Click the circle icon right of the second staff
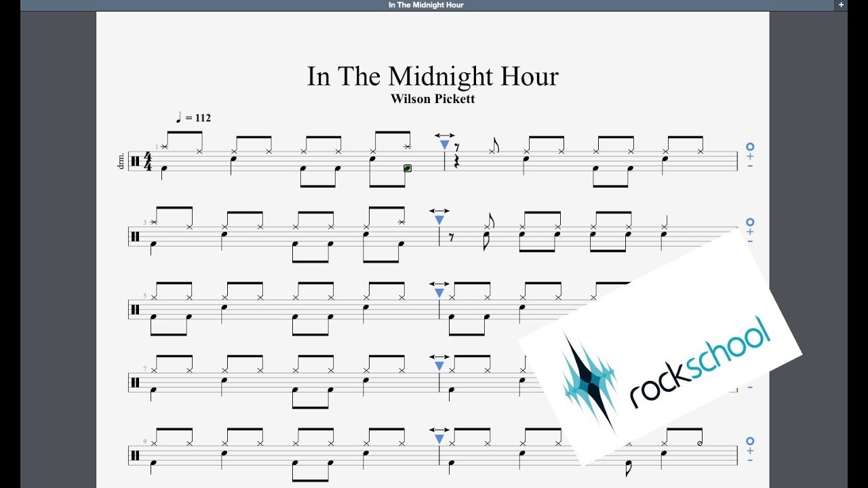 [750, 222]
